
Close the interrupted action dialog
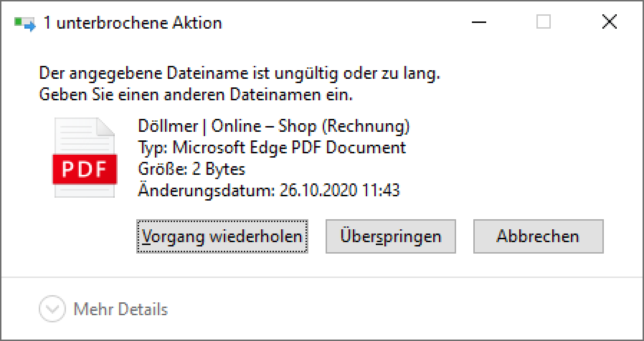coord(609,22)
